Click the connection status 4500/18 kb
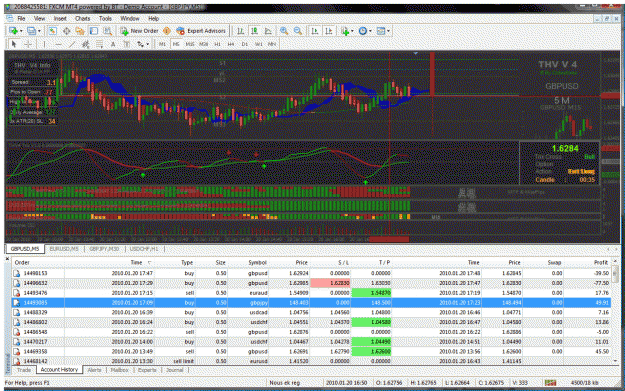The height and width of the screenshot is (391, 625). 583,383
